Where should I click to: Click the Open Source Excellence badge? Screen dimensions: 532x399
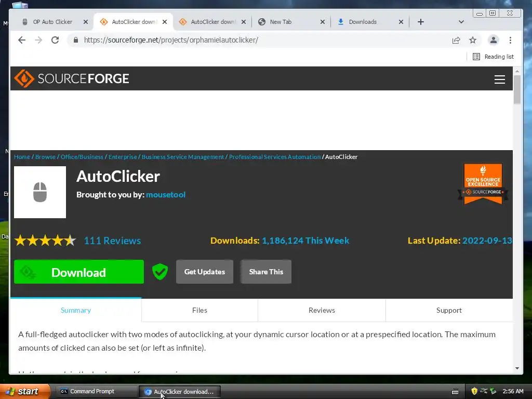483,184
